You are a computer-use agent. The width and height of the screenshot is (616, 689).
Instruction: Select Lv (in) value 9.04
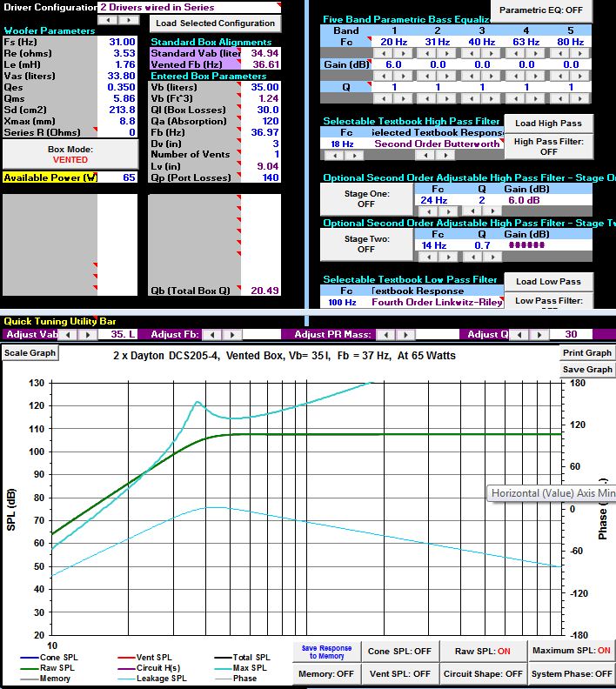[x=261, y=166]
